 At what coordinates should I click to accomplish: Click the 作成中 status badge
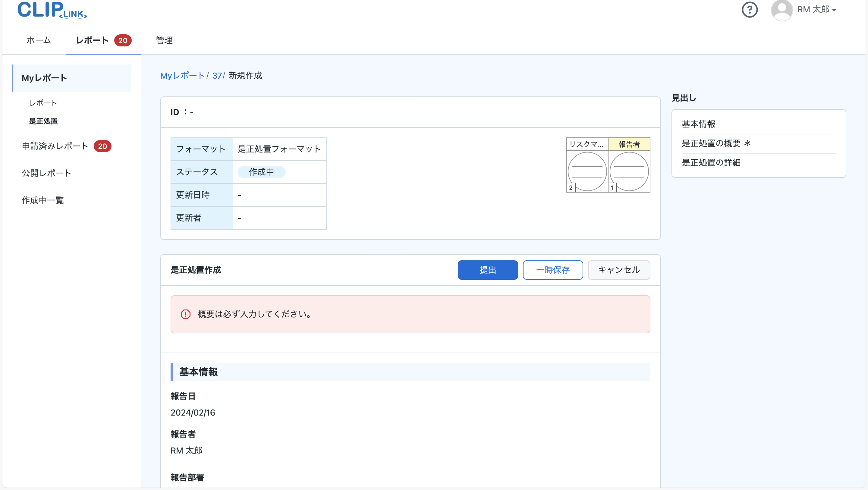click(262, 172)
